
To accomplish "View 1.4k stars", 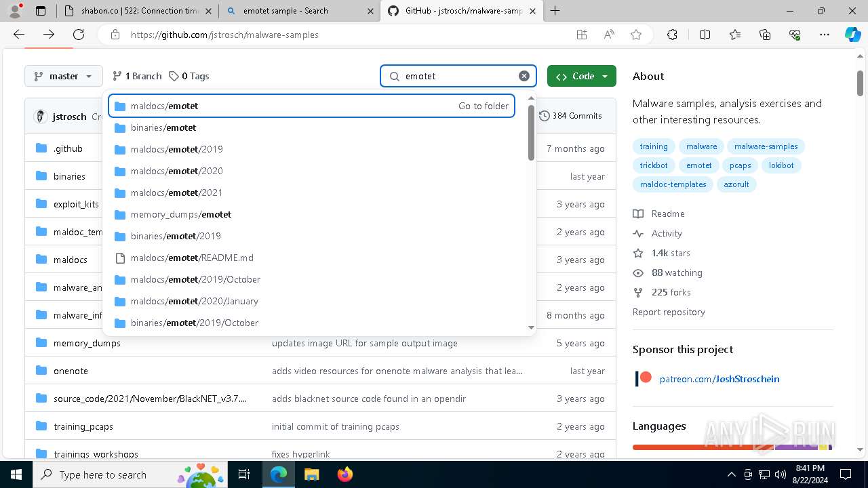I will [662, 253].
